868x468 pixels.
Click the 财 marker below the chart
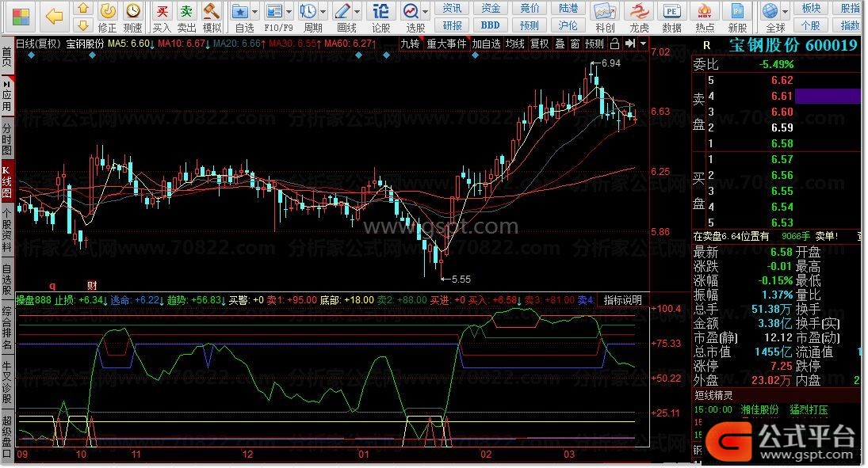click(x=92, y=285)
